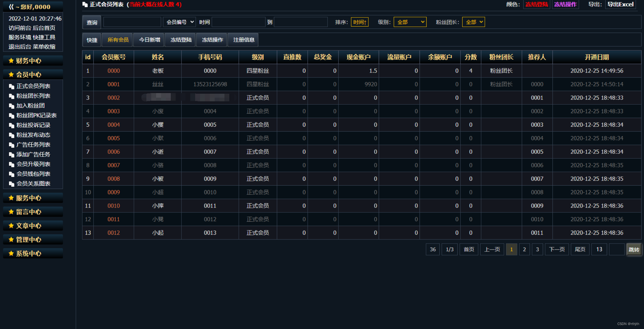Expand the 管理中心 menu section

tap(33, 239)
